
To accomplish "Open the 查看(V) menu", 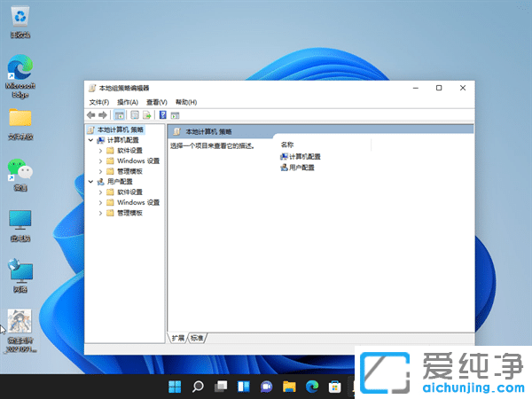I will pyautogui.click(x=157, y=102).
